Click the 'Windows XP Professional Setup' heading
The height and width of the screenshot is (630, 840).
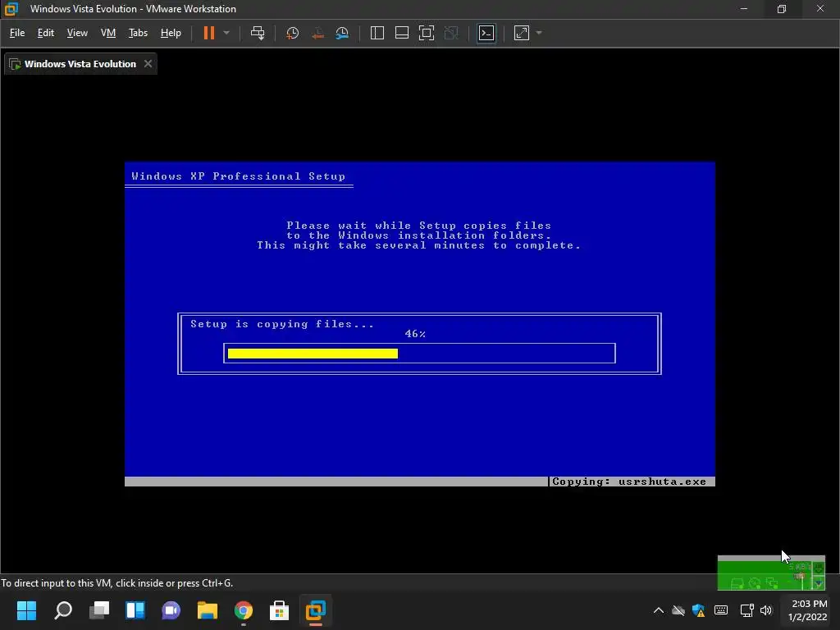point(239,176)
